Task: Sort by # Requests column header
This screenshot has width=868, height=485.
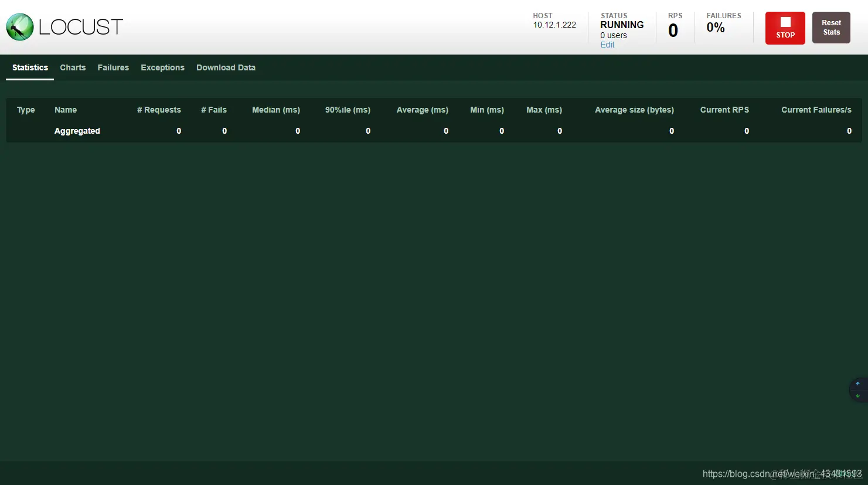Action: [159, 110]
